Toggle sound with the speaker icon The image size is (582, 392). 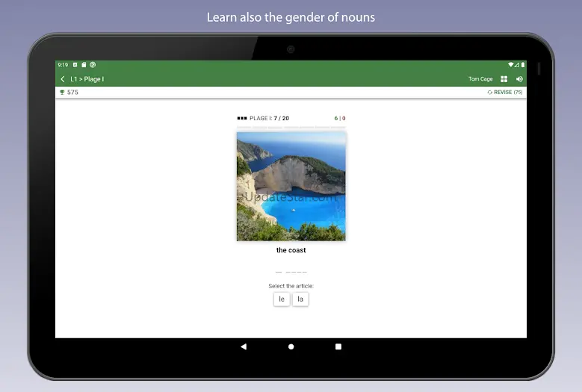pyautogui.click(x=519, y=79)
